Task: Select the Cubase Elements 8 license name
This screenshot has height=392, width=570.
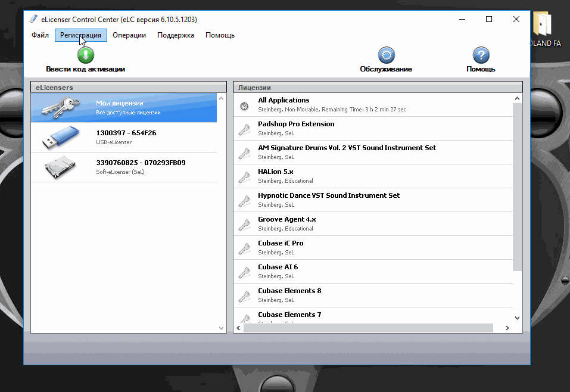Action: coord(289,291)
